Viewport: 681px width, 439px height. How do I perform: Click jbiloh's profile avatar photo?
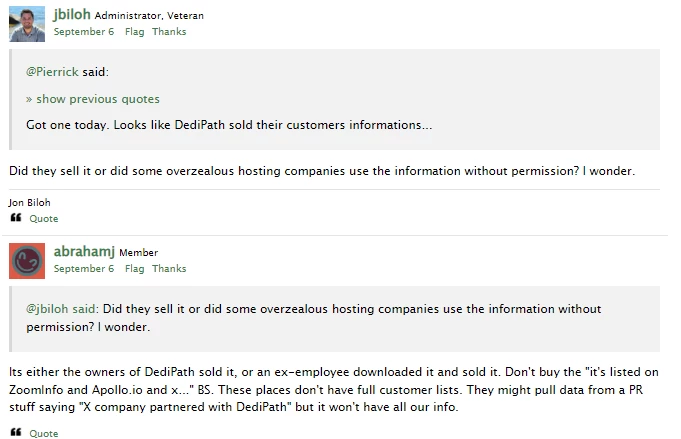[27, 23]
